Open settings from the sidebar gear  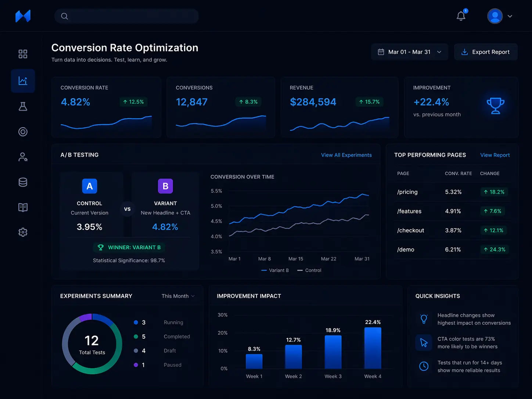(23, 232)
